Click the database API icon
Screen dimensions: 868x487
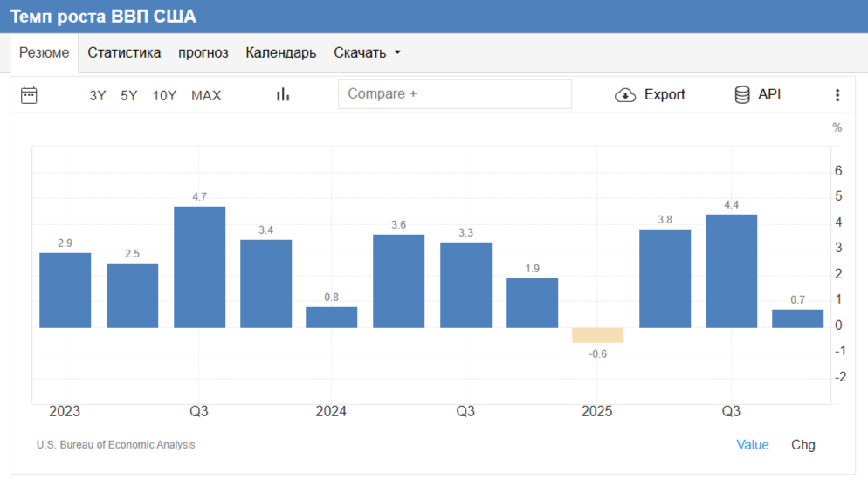tap(741, 94)
